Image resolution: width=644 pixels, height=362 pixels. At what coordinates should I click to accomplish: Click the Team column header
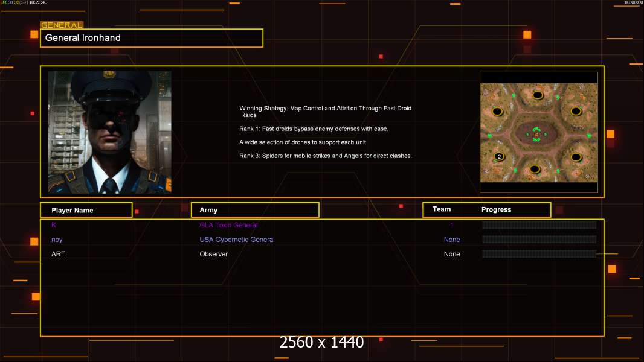442,209
